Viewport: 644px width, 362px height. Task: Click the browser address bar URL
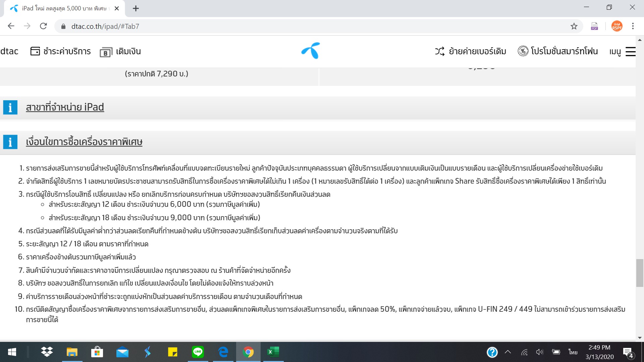105,26
